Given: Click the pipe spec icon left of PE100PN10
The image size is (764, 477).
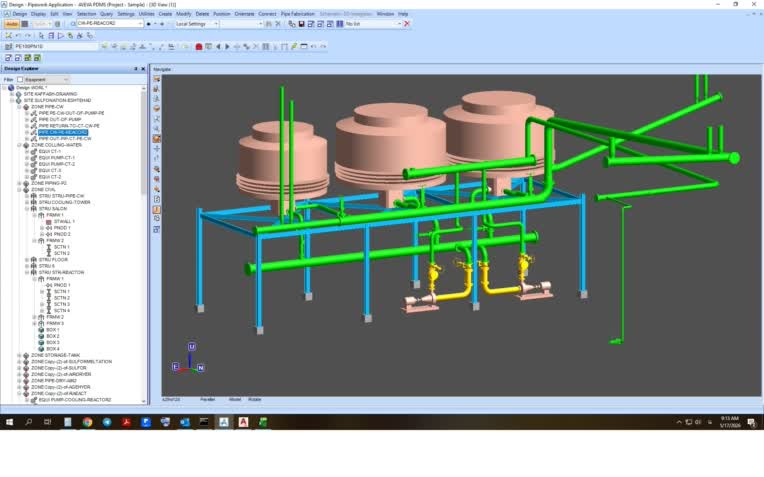Looking at the screenshot, I should (x=8, y=46).
